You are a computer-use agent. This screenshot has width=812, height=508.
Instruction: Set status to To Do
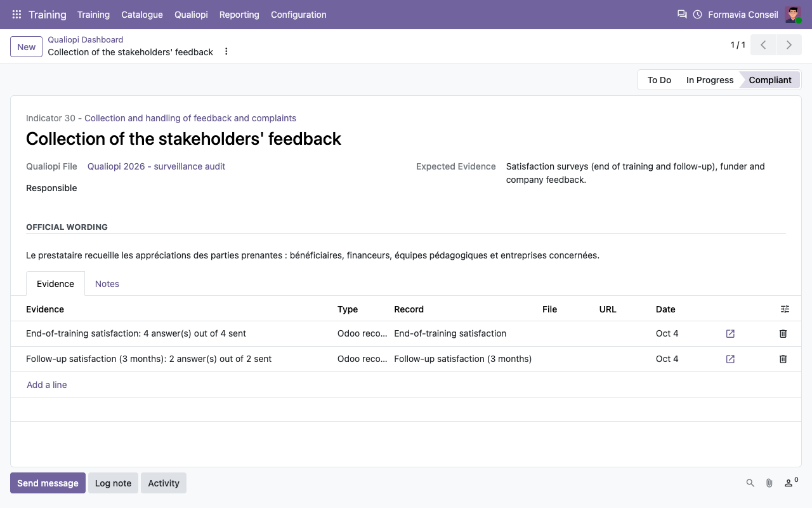659,80
